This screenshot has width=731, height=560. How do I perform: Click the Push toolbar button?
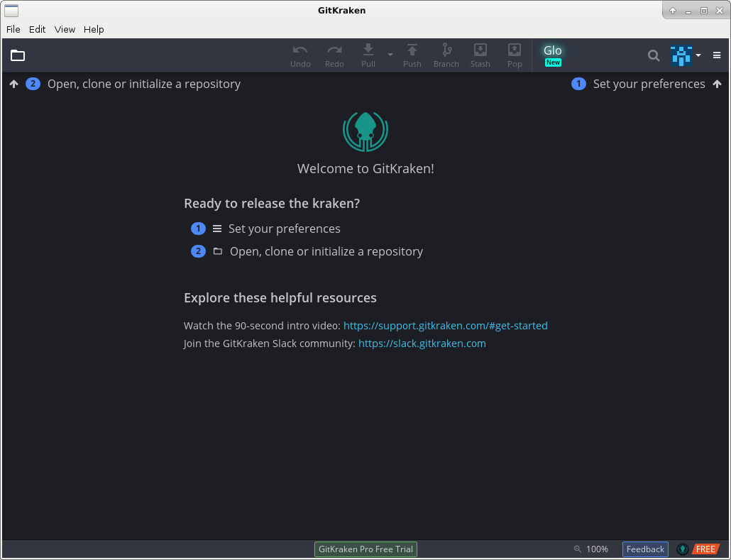point(412,55)
